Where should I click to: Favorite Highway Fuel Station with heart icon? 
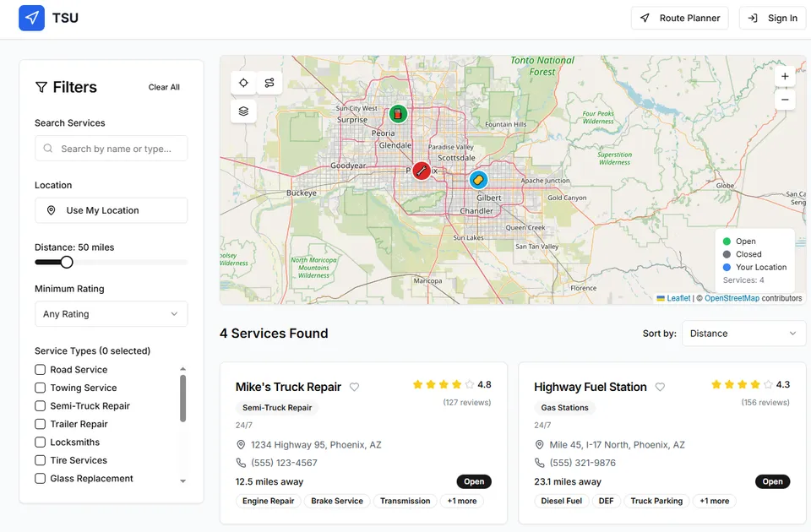(x=660, y=387)
